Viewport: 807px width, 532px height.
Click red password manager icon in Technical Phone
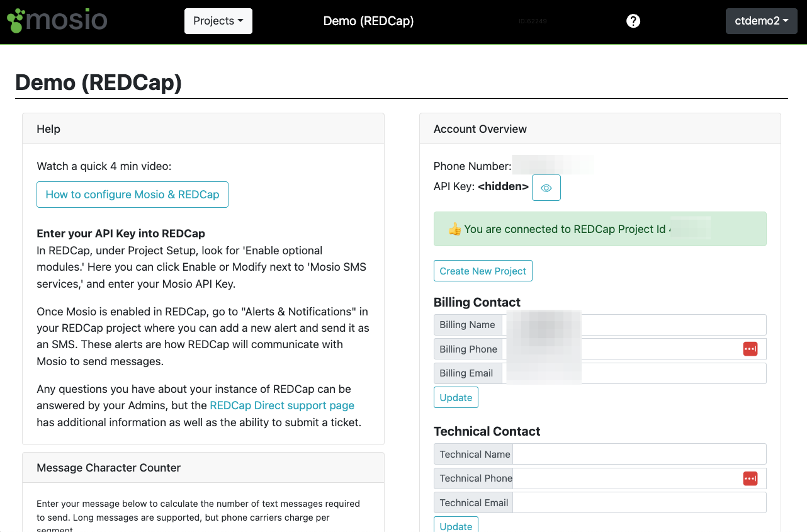click(750, 478)
